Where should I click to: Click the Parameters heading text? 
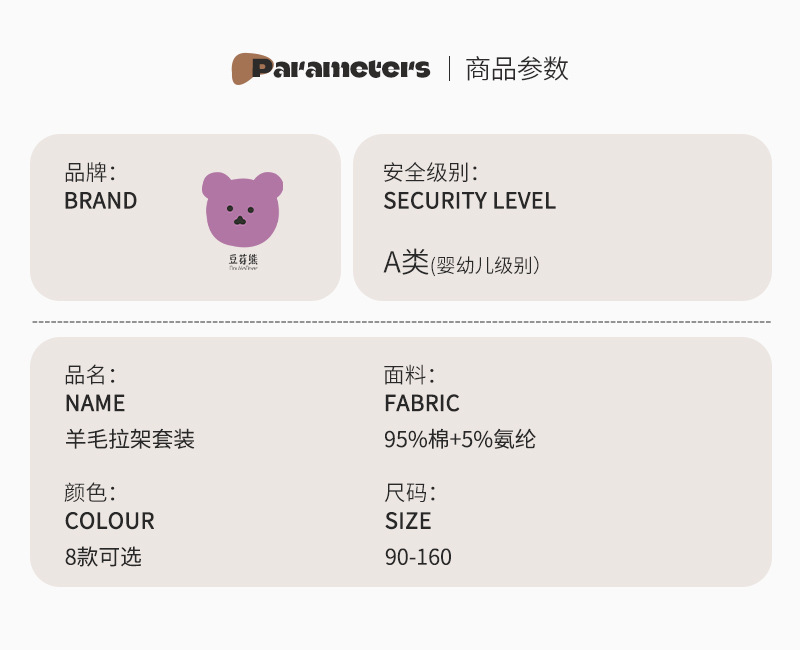[x=341, y=69]
